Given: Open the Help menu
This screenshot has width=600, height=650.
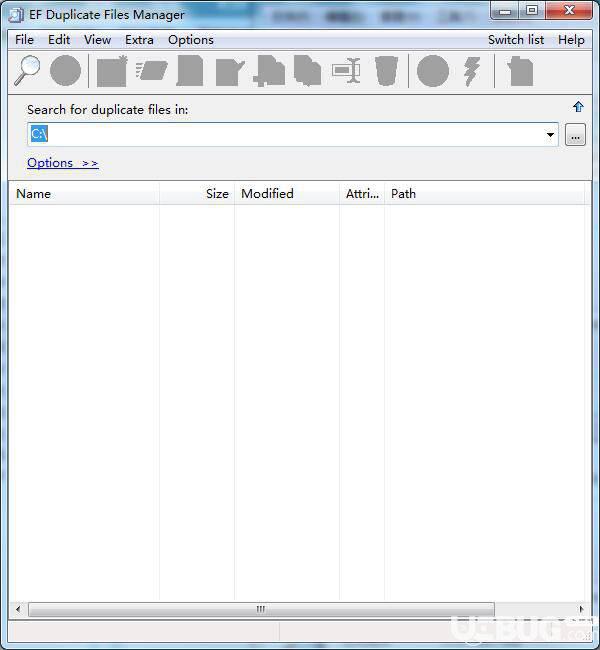Looking at the screenshot, I should [571, 40].
